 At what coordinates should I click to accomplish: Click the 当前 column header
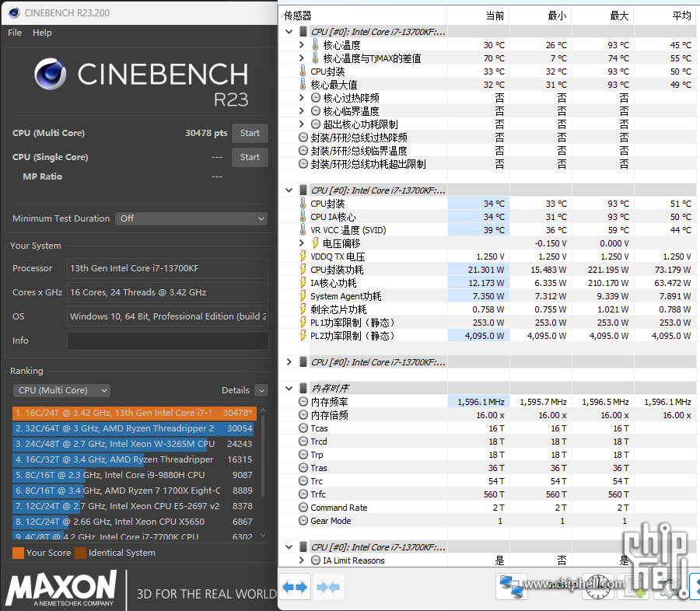point(495,16)
